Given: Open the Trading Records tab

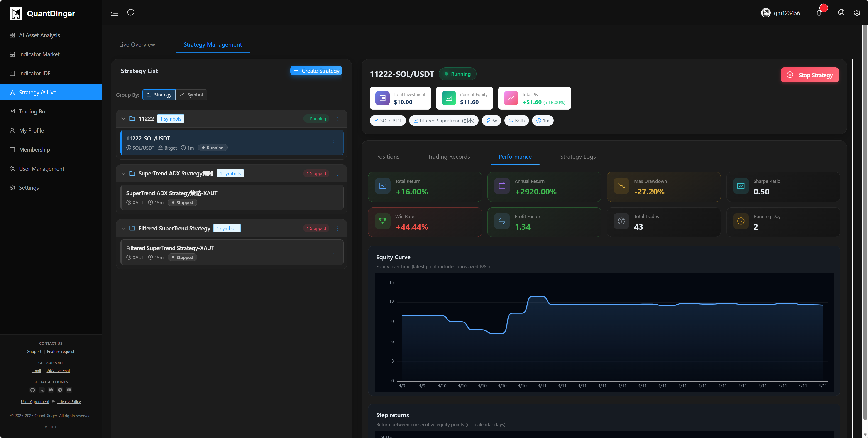Looking at the screenshot, I should tap(448, 156).
